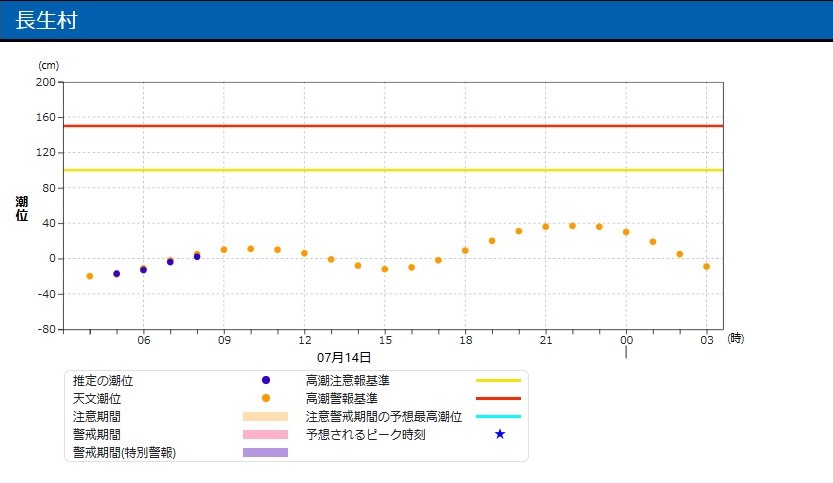Click the 天文潮位 legend label

(97, 399)
